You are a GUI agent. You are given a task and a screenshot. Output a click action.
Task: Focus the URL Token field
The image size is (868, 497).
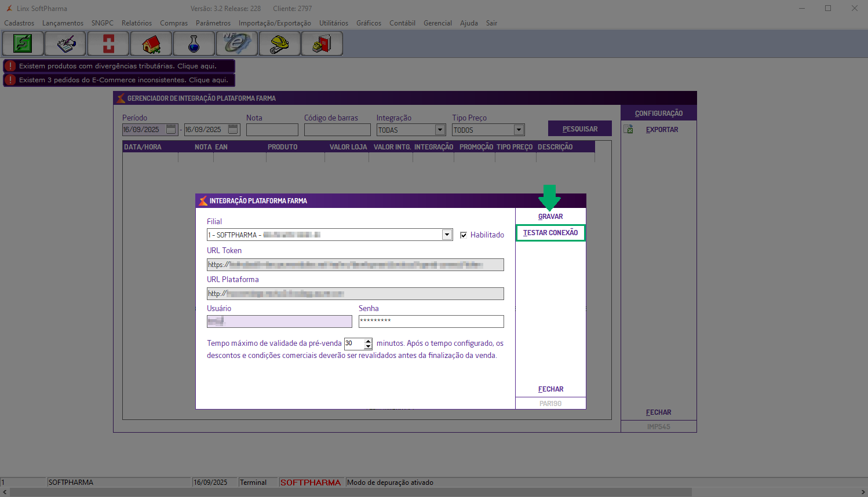pos(355,265)
